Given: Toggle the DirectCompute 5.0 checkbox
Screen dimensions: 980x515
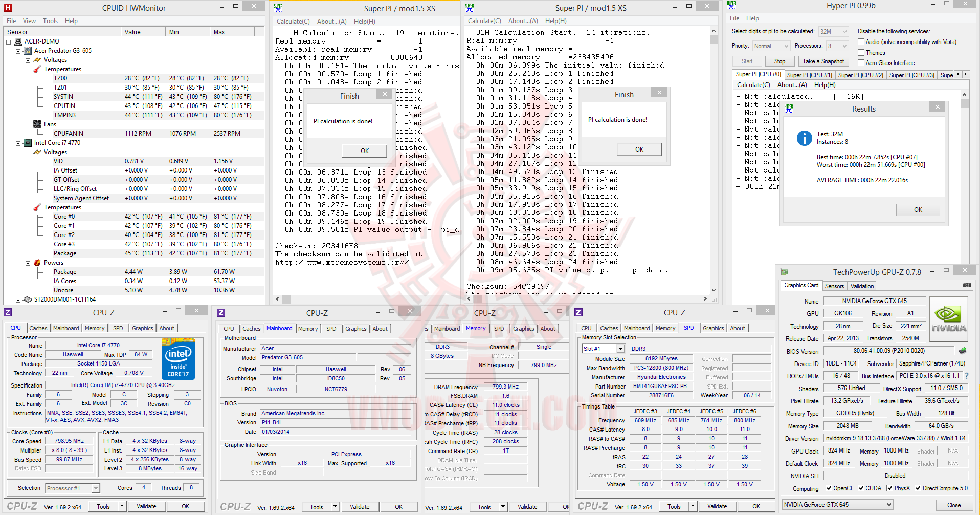Looking at the screenshot, I should tap(918, 488).
